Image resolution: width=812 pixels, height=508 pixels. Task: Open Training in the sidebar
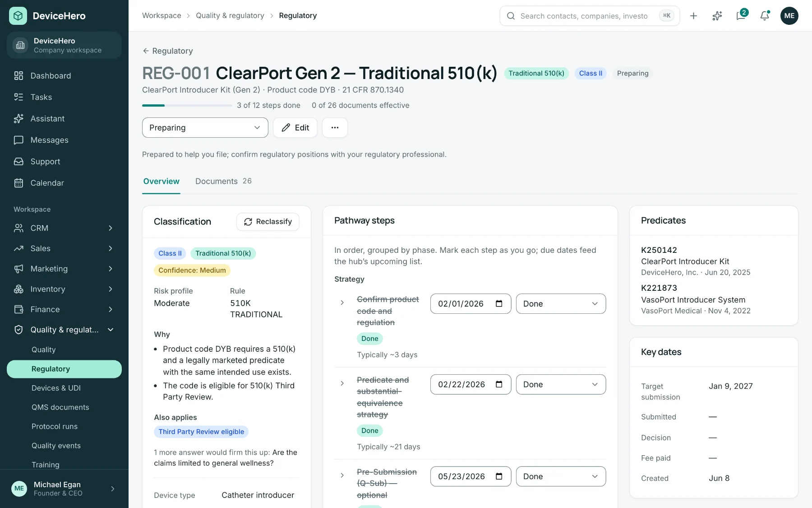[x=64, y=465]
